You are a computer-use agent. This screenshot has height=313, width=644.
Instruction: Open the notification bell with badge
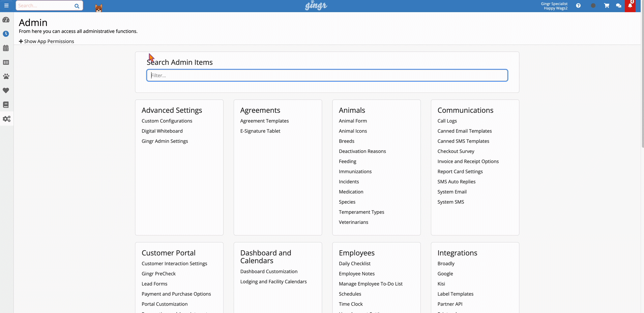point(630,6)
